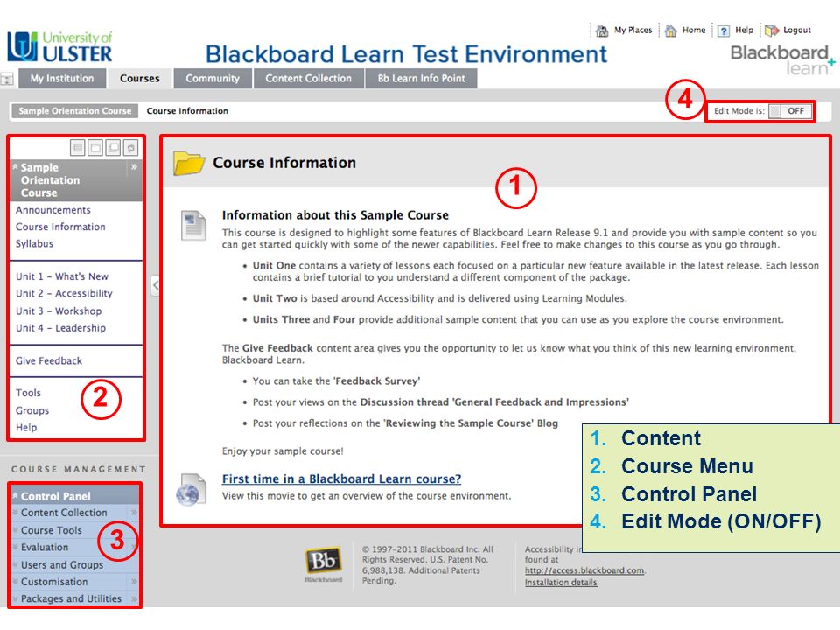Switch to the Courses tab
The height and width of the screenshot is (630, 840).
click(140, 78)
